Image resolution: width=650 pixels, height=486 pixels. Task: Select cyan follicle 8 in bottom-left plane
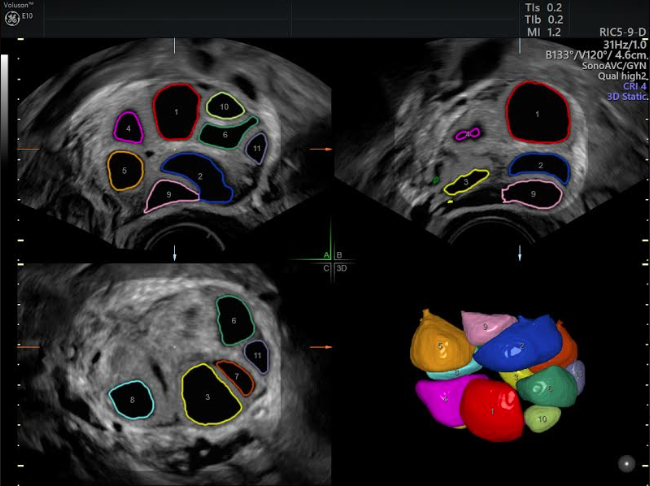tap(132, 400)
